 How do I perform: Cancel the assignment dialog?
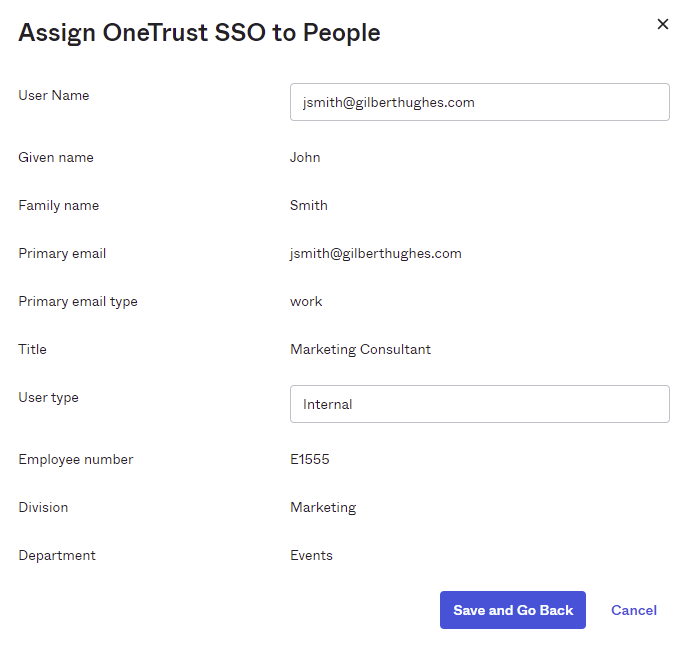[634, 610]
